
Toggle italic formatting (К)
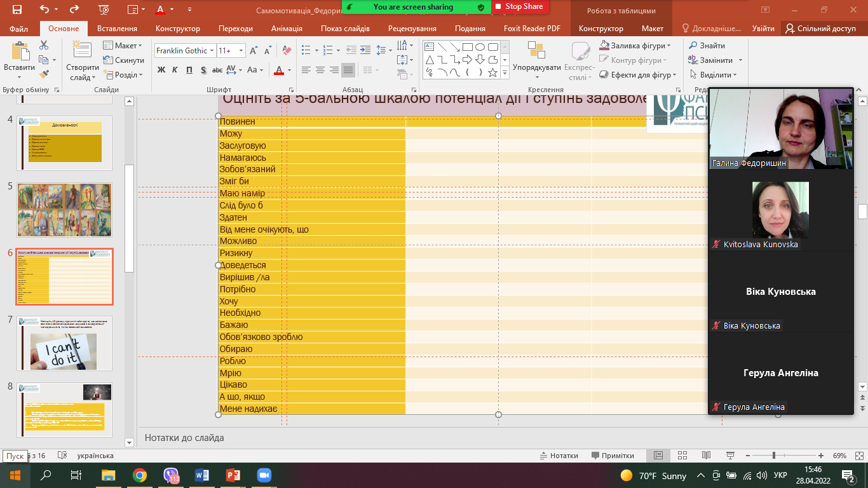[175, 70]
